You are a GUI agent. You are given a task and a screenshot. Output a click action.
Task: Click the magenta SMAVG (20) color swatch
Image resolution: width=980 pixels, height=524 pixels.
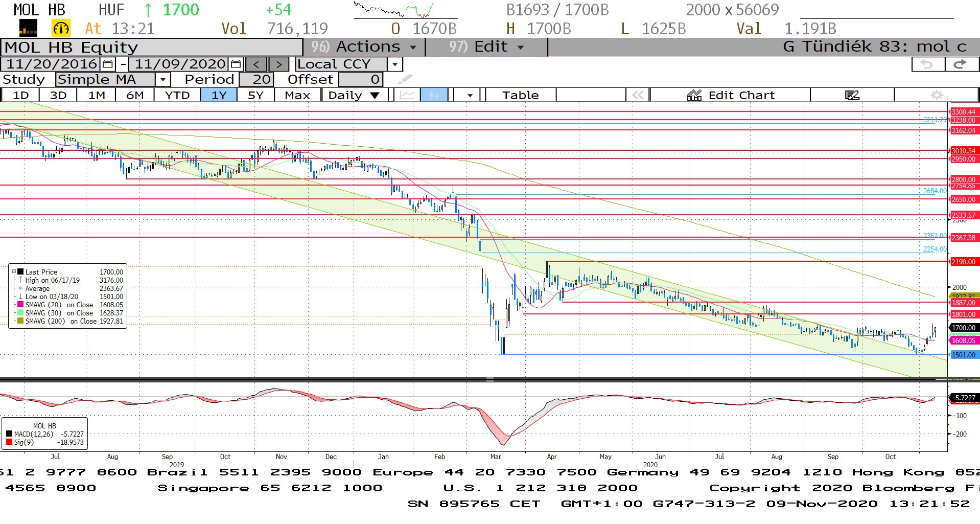[x=20, y=305]
